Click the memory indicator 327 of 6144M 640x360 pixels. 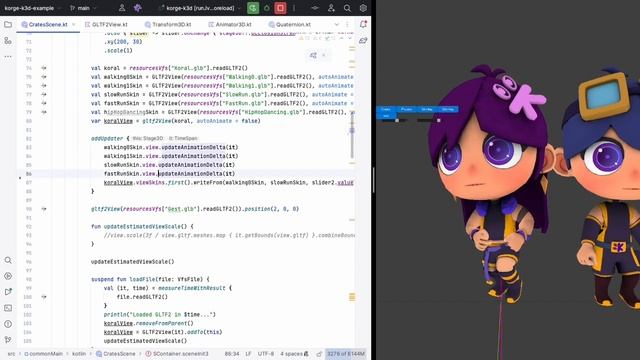coord(346,354)
